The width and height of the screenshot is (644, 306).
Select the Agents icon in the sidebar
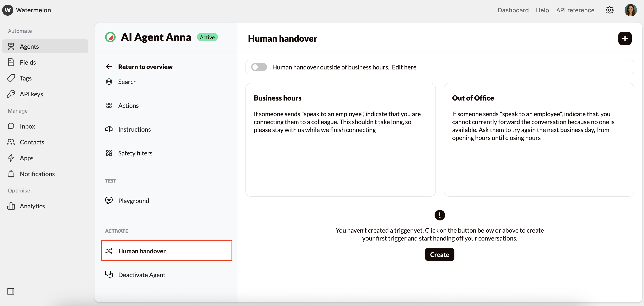click(x=11, y=46)
